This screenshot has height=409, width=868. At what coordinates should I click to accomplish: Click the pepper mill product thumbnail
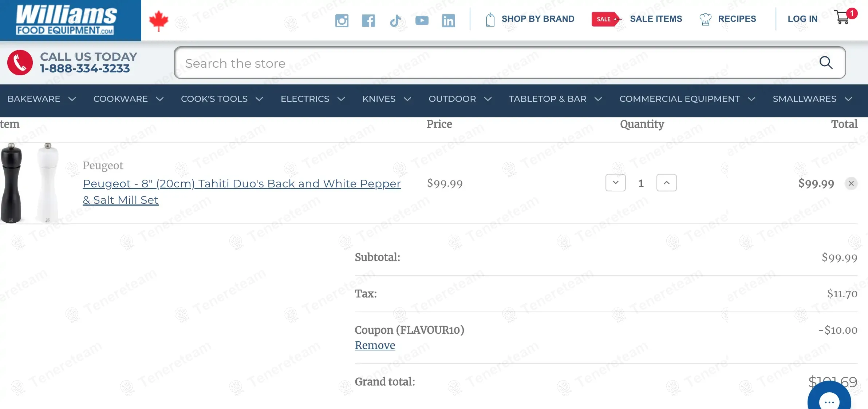pos(30,183)
